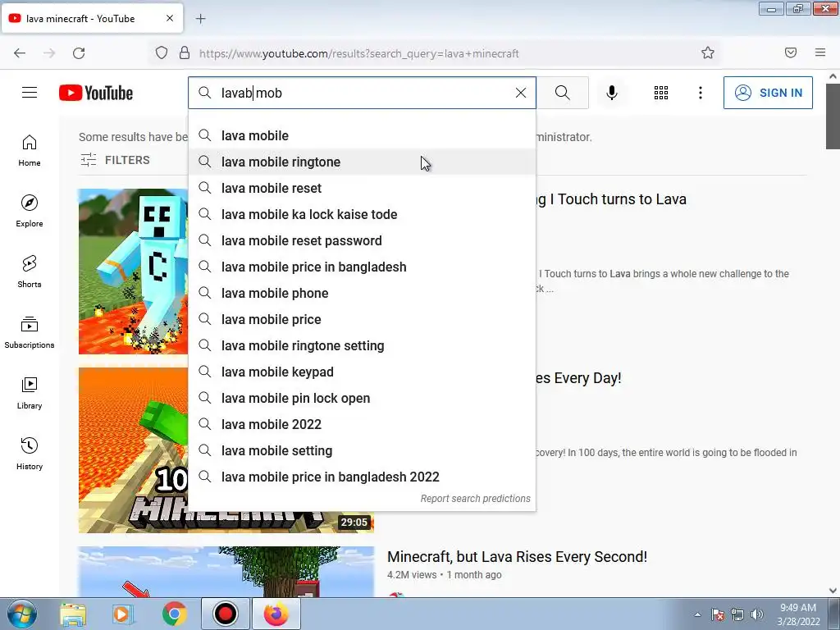Go to Home in sidebar

click(x=30, y=151)
